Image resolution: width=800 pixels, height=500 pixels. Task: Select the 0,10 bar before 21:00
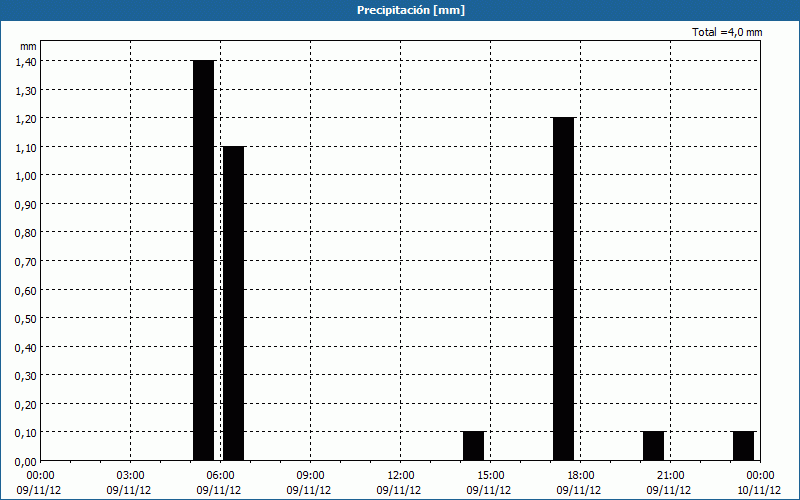(654, 446)
